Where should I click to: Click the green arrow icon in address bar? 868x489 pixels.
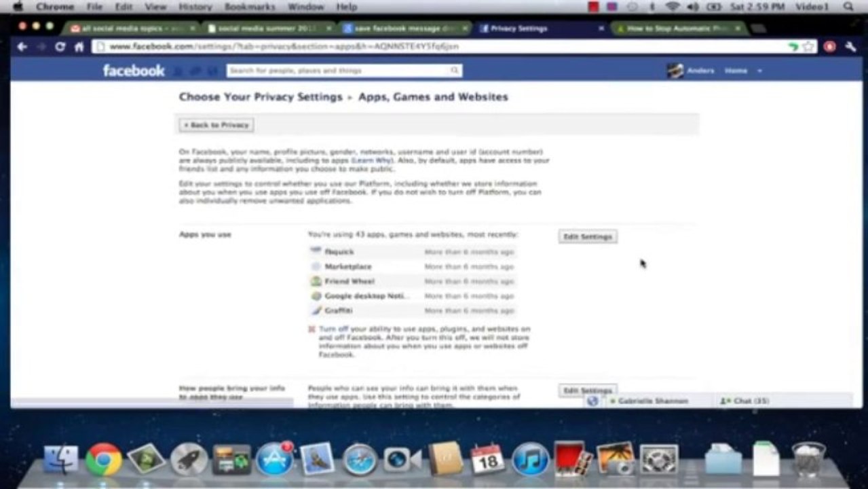pos(793,47)
